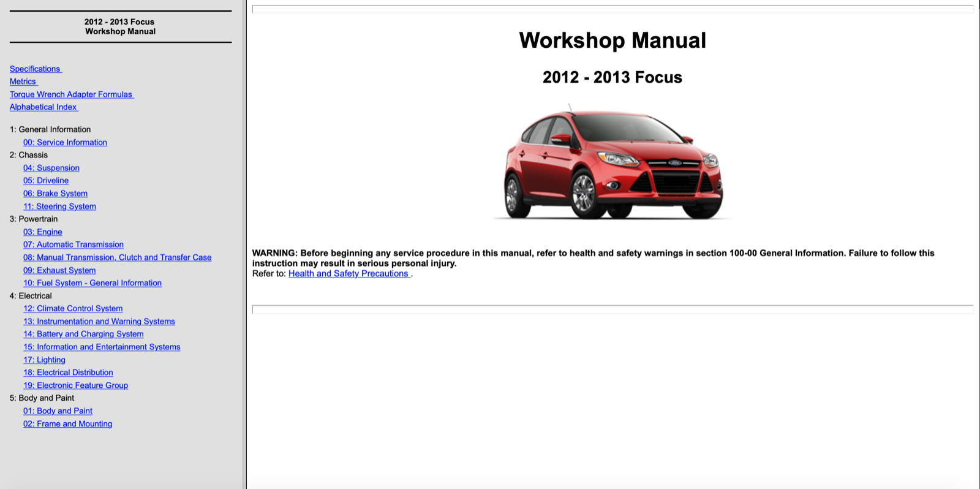Click the Metrics link
980x489 pixels.
pyautogui.click(x=23, y=81)
